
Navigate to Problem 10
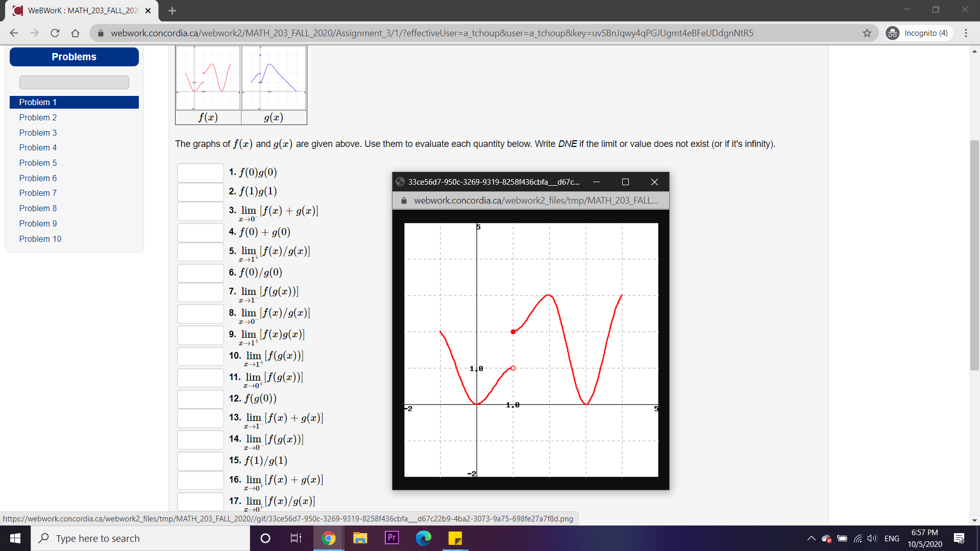point(40,239)
